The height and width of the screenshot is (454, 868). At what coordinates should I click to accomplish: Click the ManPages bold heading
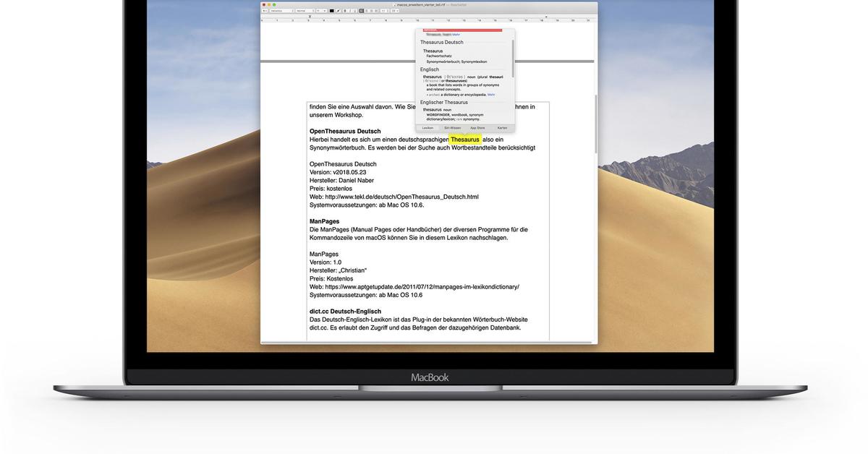click(324, 221)
